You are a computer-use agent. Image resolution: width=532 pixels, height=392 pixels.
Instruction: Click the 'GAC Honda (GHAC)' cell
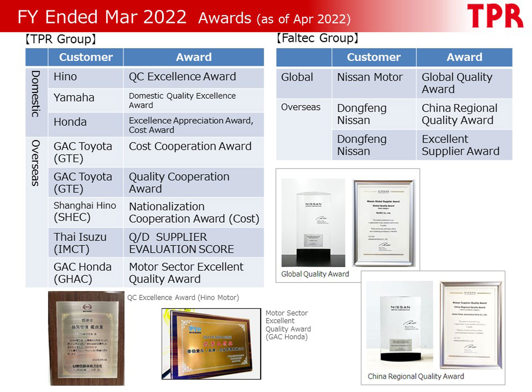[86, 273]
